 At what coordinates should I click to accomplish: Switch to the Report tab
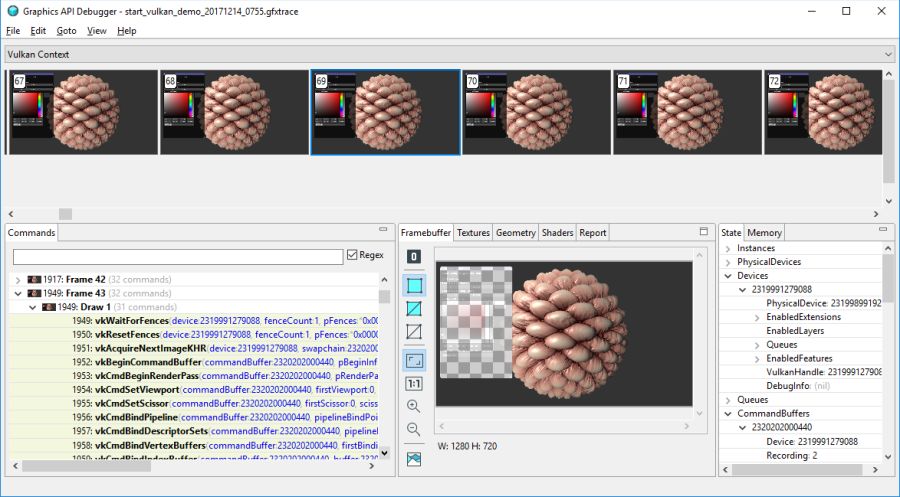pos(592,232)
